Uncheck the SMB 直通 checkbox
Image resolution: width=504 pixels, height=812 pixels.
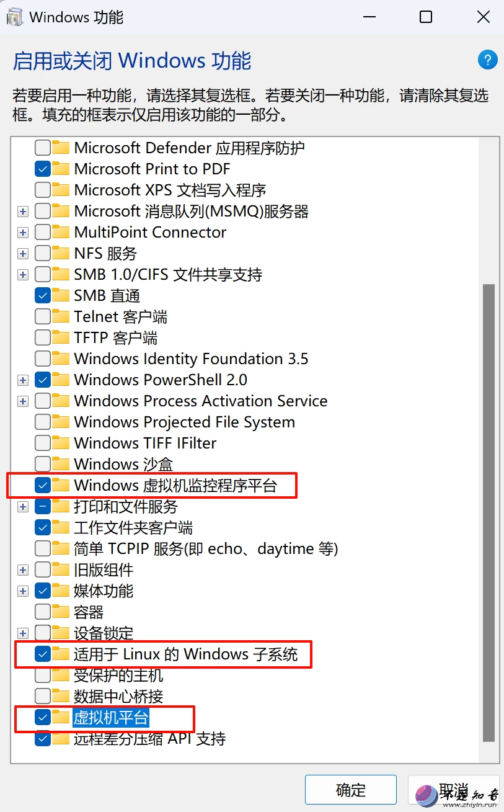[43, 295]
